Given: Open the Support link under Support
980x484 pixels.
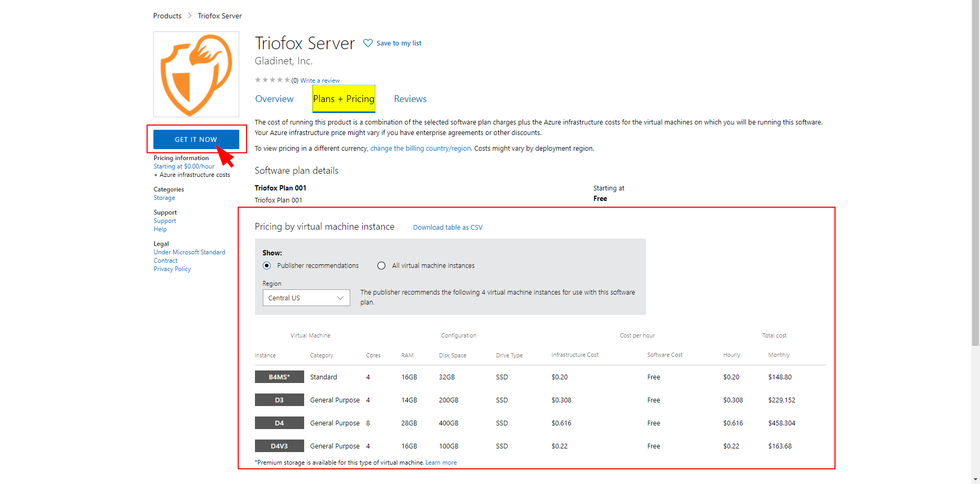Looking at the screenshot, I should (x=165, y=221).
